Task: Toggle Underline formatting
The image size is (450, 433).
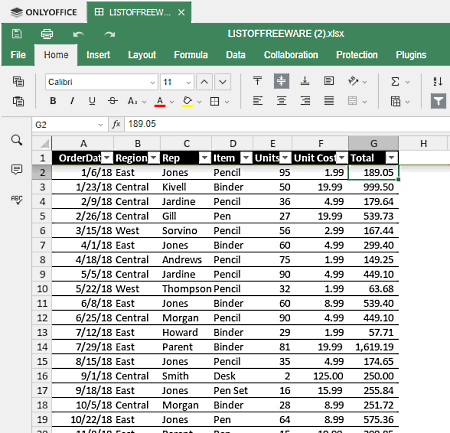Action: tap(92, 101)
